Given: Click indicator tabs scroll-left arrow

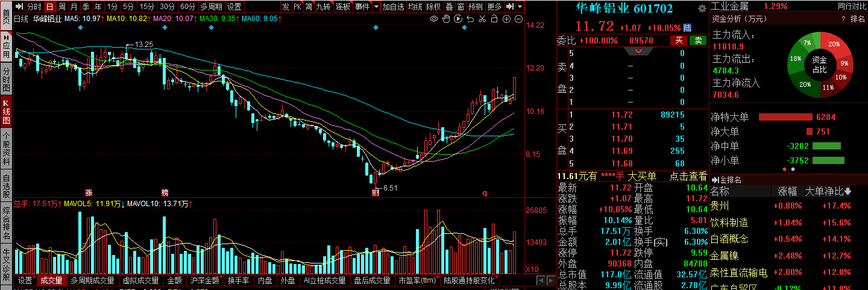Looking at the screenshot, I should 541,281.
